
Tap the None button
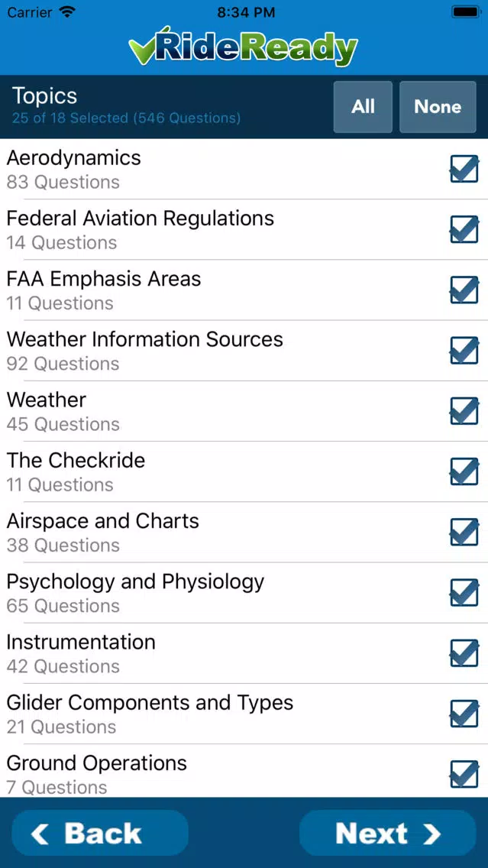click(438, 107)
